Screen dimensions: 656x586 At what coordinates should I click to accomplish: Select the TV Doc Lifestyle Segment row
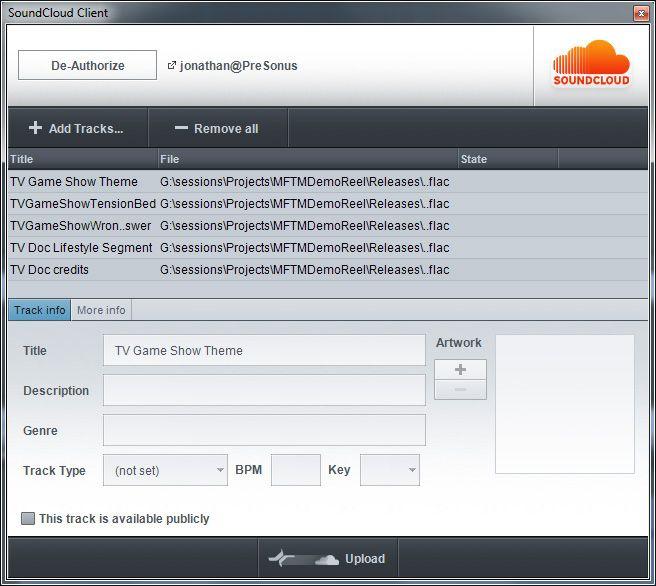(x=328, y=248)
